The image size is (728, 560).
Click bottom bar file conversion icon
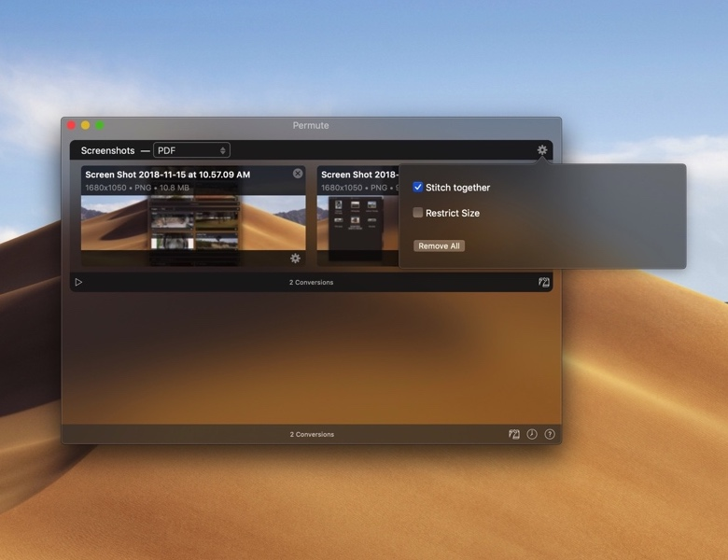[x=514, y=434]
